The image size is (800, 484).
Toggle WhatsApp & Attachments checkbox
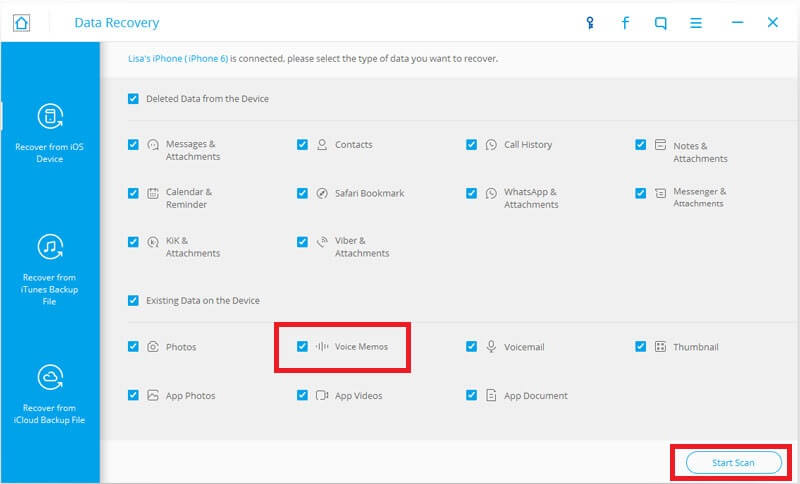coord(471,193)
